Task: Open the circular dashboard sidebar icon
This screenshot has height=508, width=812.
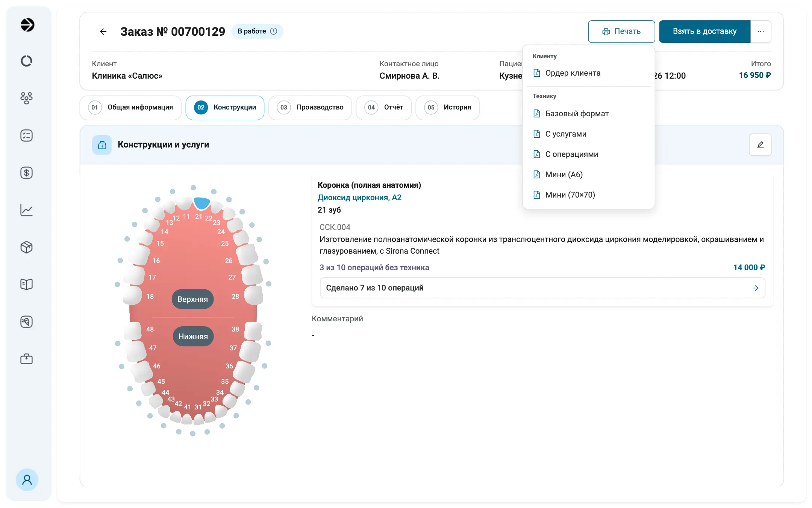Action: point(26,61)
